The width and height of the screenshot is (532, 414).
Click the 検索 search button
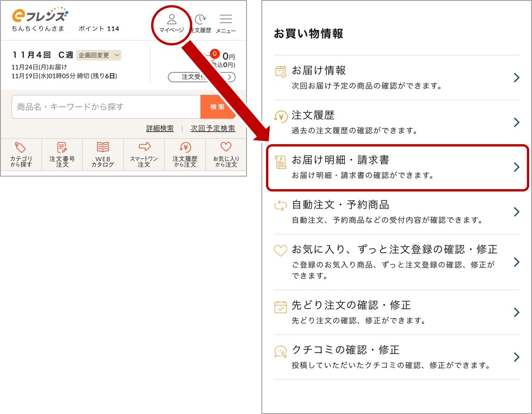pyautogui.click(x=218, y=107)
